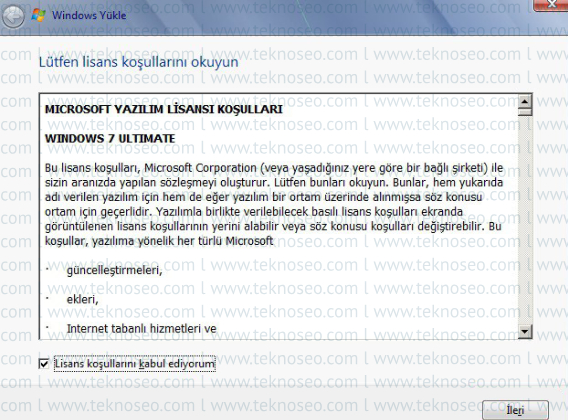Click "Internet tabanlı hizmetleri ve" line
Screen dimensions: 568x420
click(141, 328)
